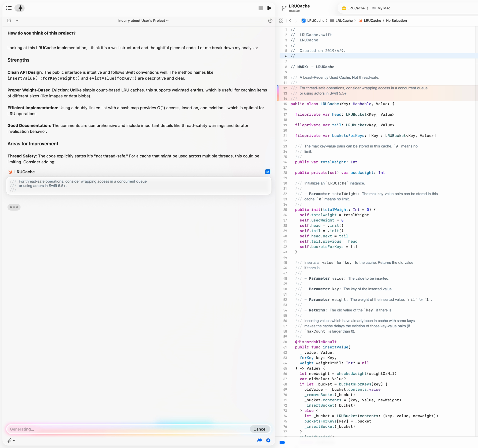
Task: Click 'Areas for Improvement' heading
Action: [33, 144]
